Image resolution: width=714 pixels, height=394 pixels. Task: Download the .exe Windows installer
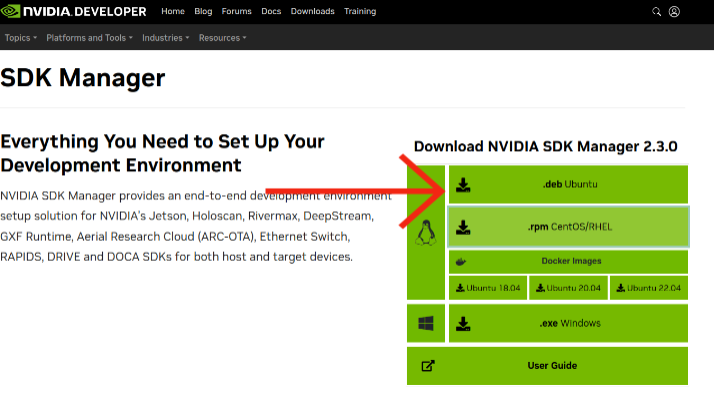click(x=568, y=323)
